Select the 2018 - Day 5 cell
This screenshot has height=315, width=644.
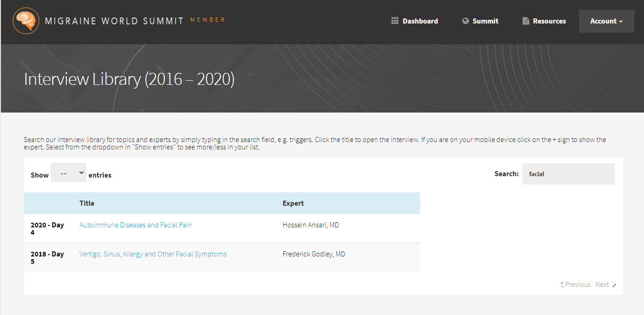coord(47,258)
